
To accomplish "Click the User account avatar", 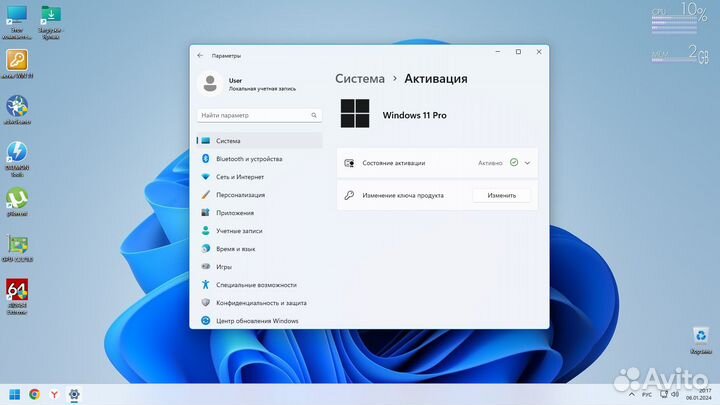I will (210, 84).
